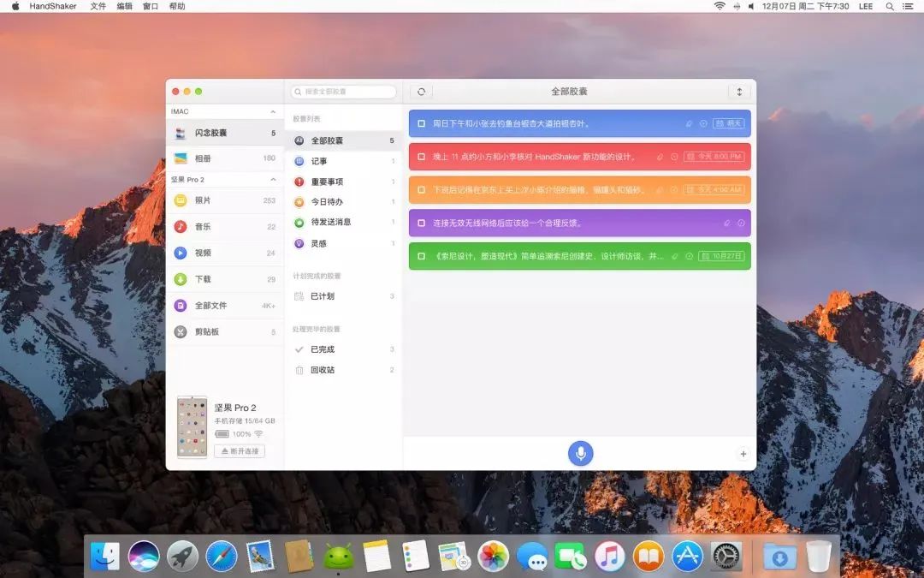Click the refresh icon in toolbar
This screenshot has height=578, width=924.
421,92
